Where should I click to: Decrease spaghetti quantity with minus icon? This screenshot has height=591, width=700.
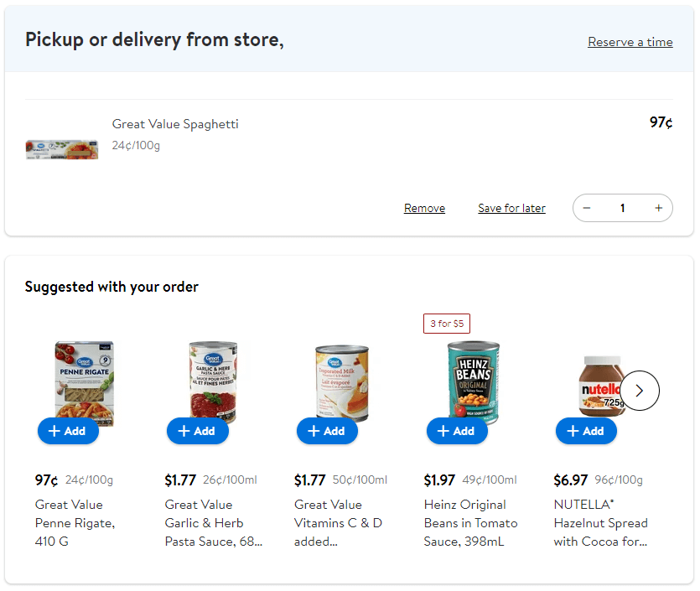tap(587, 208)
